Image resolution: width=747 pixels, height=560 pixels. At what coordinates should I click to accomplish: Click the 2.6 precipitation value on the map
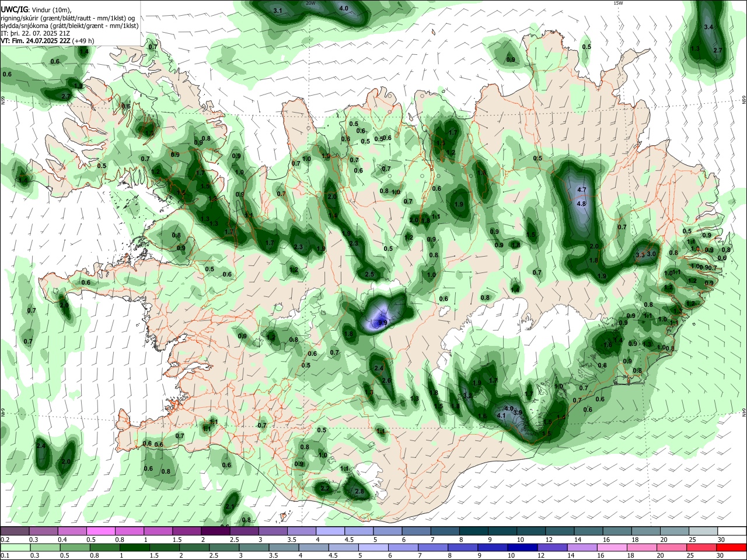(386, 380)
